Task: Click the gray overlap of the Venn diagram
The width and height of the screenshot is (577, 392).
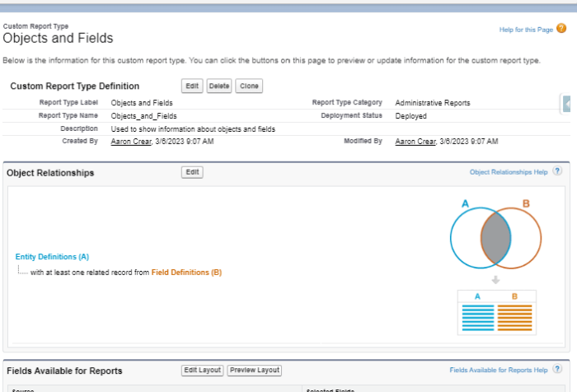Action: [497, 238]
